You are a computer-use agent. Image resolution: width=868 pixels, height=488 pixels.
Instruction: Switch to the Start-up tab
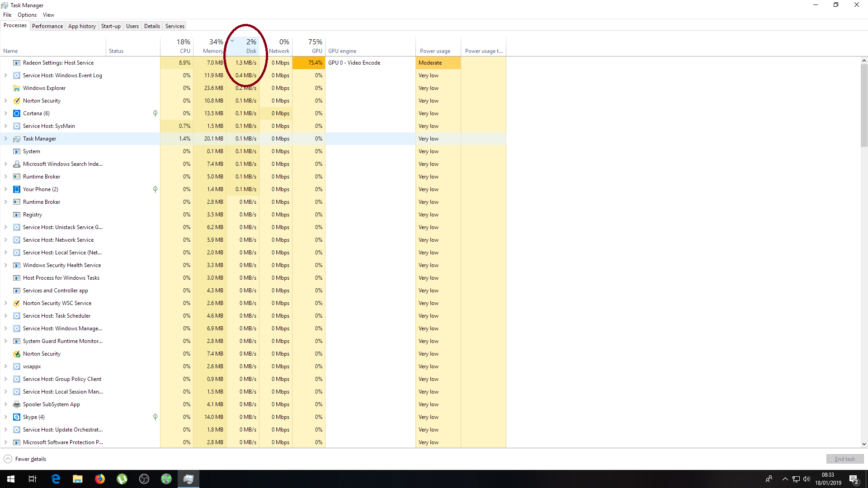click(111, 26)
